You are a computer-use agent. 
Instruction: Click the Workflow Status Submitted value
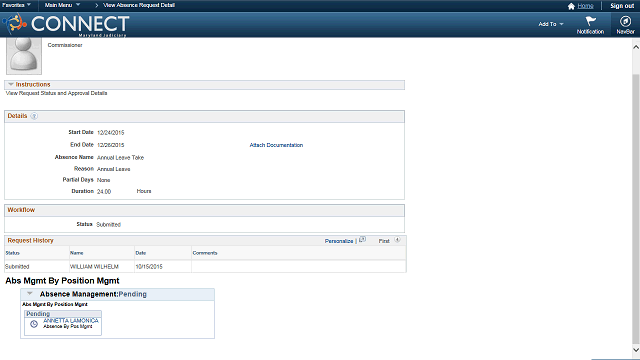[x=109, y=225]
